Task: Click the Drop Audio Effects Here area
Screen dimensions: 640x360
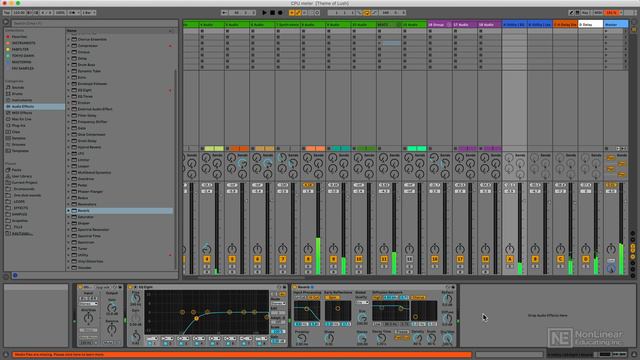Action: point(547,316)
